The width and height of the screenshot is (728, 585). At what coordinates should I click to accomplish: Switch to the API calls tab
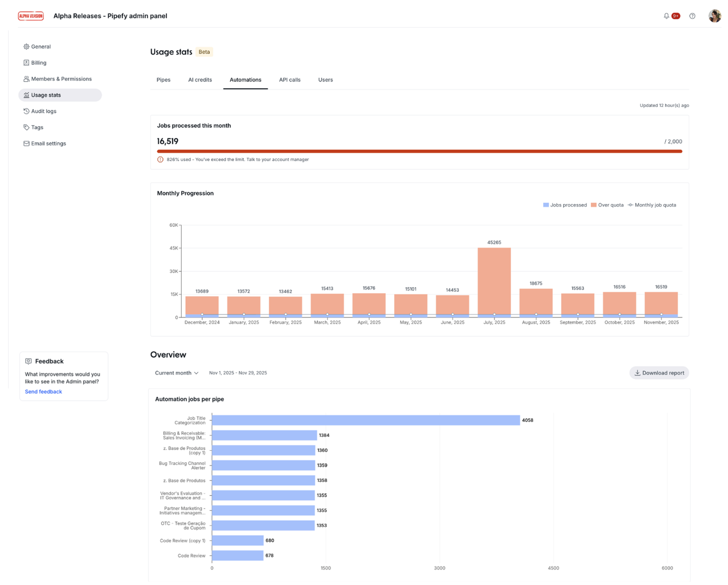(x=290, y=80)
